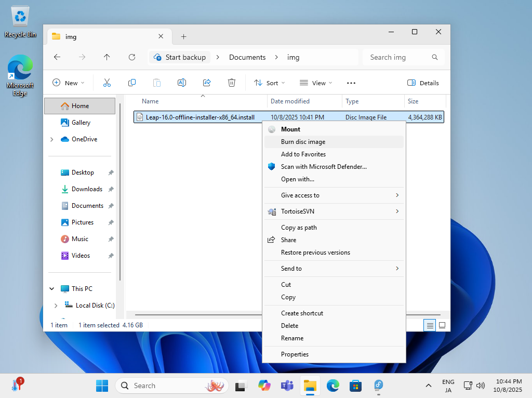Choose Properties in the context menu
The width and height of the screenshot is (532, 398).
[295, 354]
